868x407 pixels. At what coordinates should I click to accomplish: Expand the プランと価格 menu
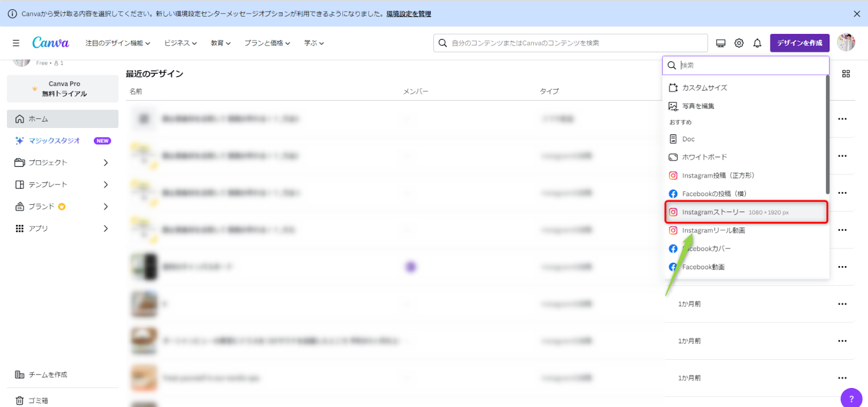(x=267, y=43)
